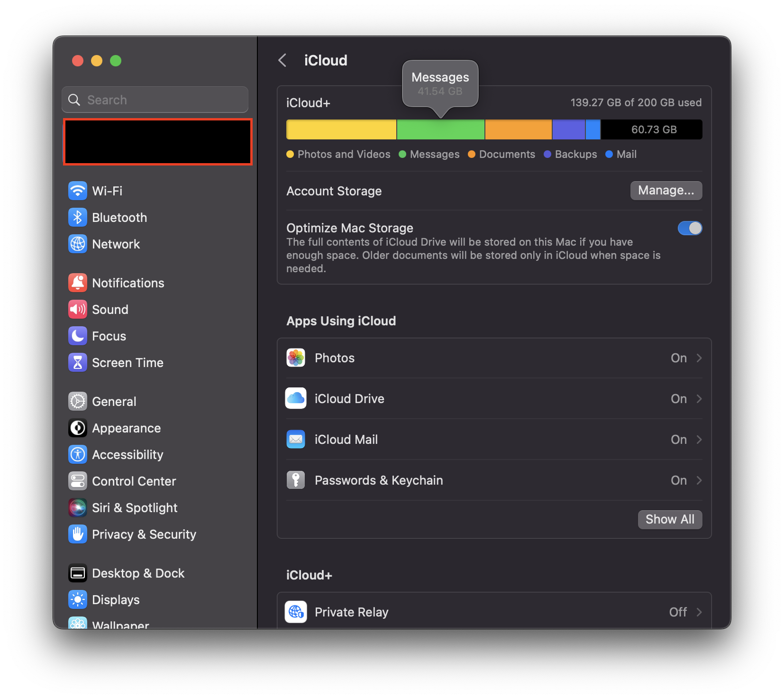Focus the Search input field
The height and width of the screenshot is (699, 784).
click(155, 100)
